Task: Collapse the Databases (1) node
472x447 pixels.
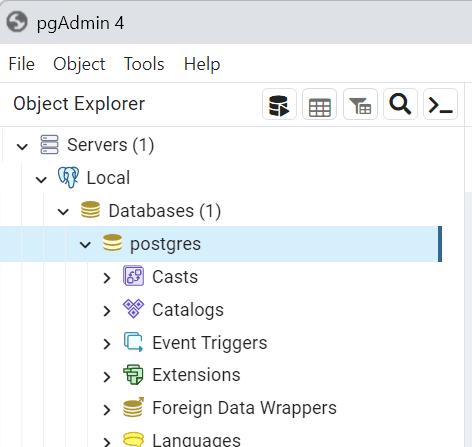Action: coord(63,212)
